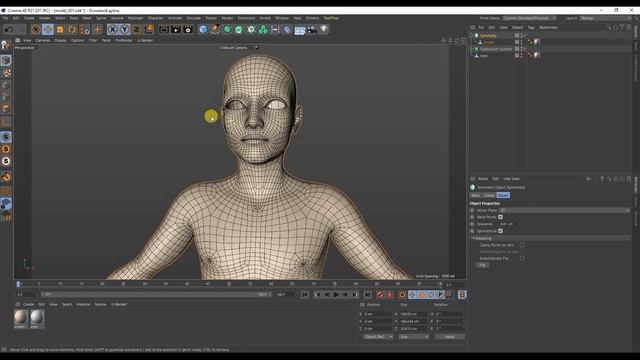The image size is (640, 360).
Task: Click the Record Active Objects button
Action: 380,295
